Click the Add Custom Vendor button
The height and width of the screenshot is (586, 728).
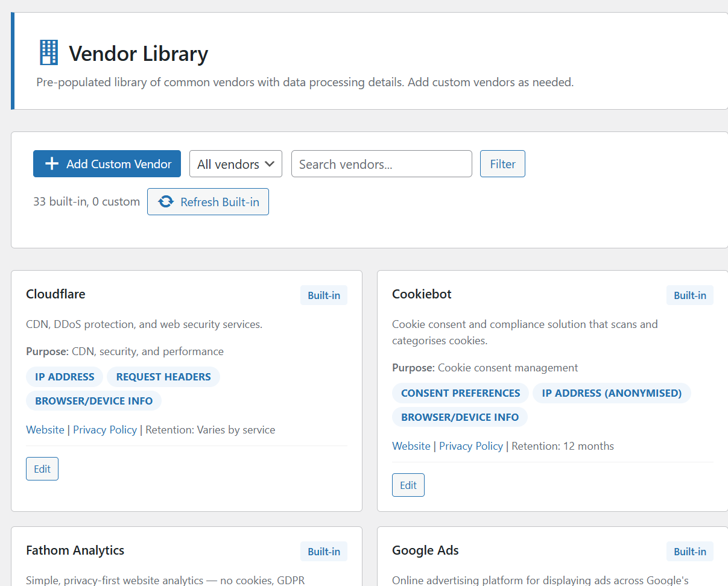[107, 164]
